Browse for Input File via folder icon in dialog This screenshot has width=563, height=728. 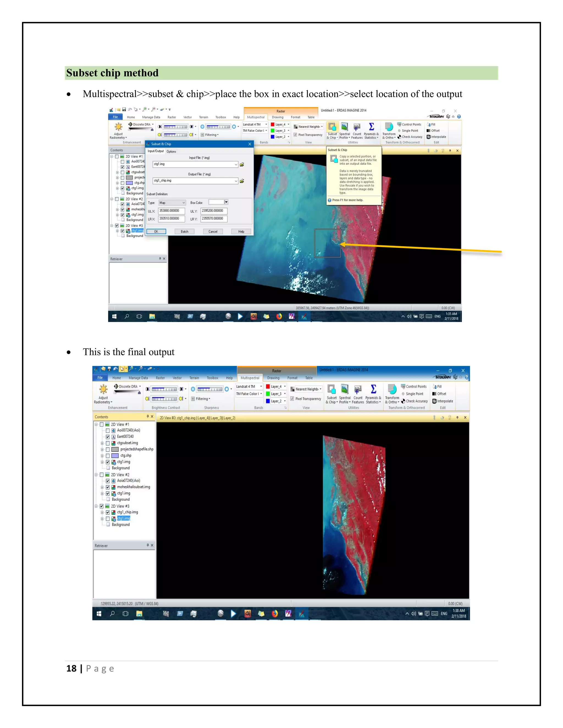(242, 164)
